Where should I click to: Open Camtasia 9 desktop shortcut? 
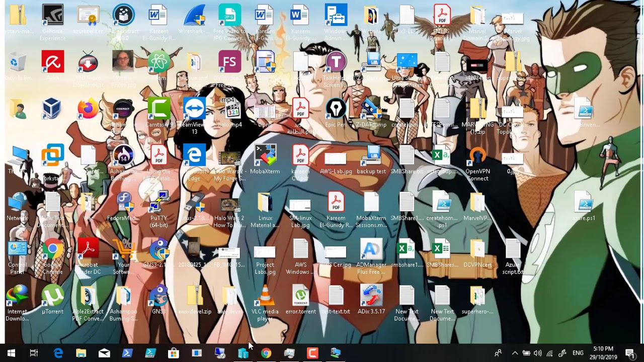(x=159, y=109)
